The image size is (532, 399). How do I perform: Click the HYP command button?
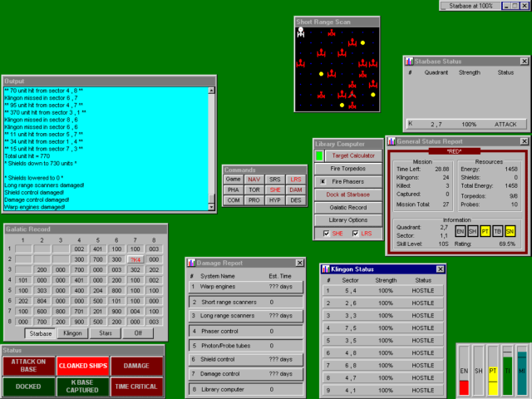(x=275, y=200)
